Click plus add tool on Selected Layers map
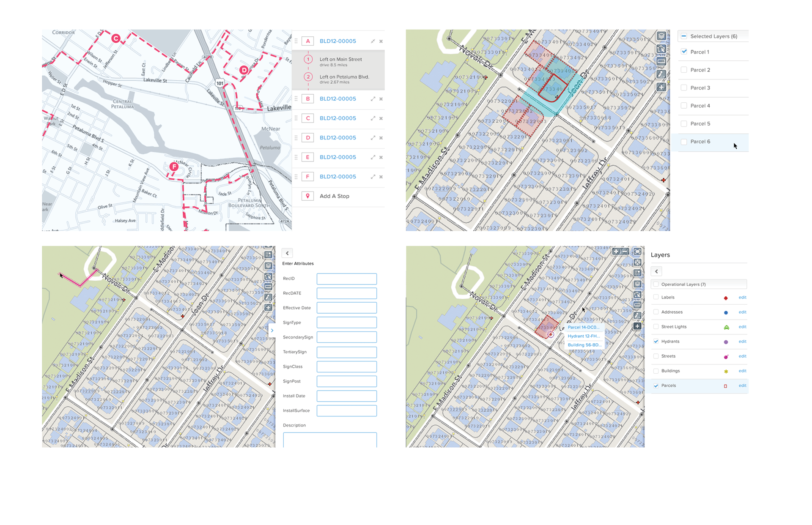Image resolution: width=812 pixels, height=525 pixels. pyautogui.click(x=661, y=87)
